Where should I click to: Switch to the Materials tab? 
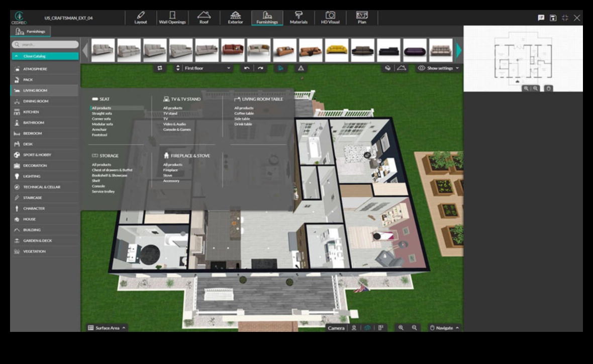tap(299, 18)
